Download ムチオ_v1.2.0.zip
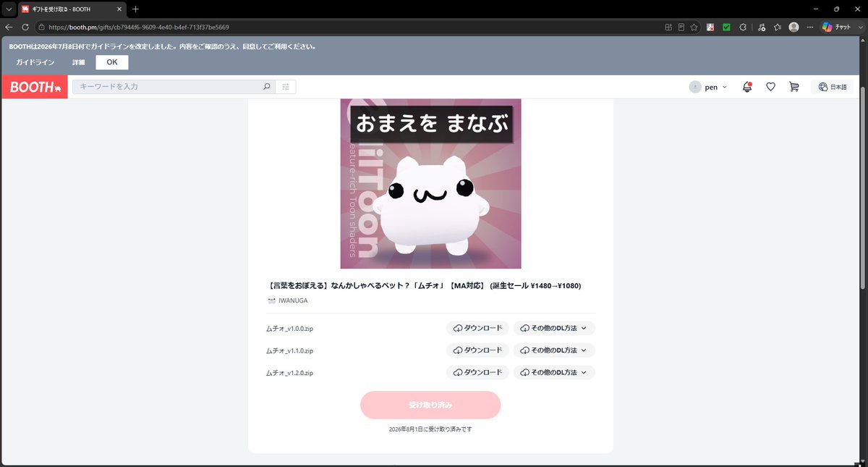Viewport: 868px width, 467px height. point(477,372)
